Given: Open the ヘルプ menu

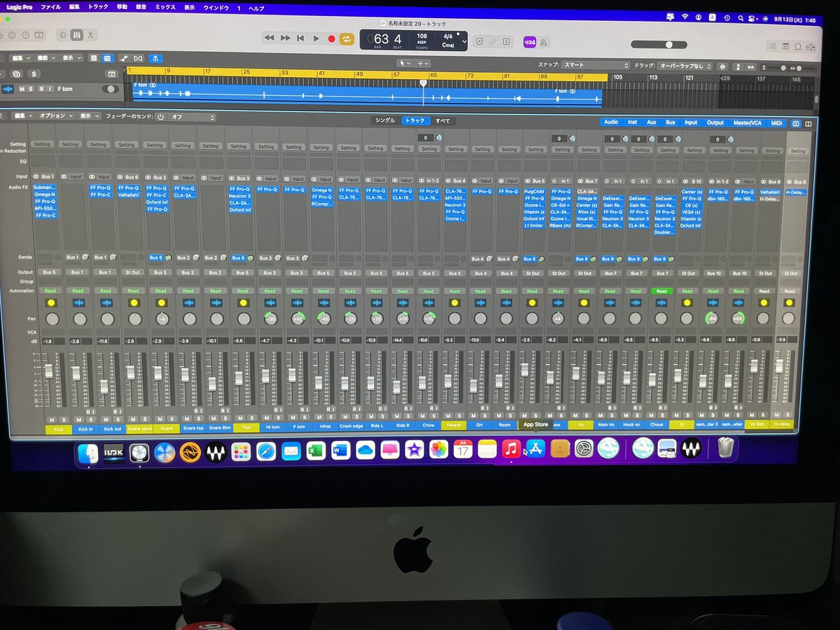Looking at the screenshot, I should coord(257,8).
